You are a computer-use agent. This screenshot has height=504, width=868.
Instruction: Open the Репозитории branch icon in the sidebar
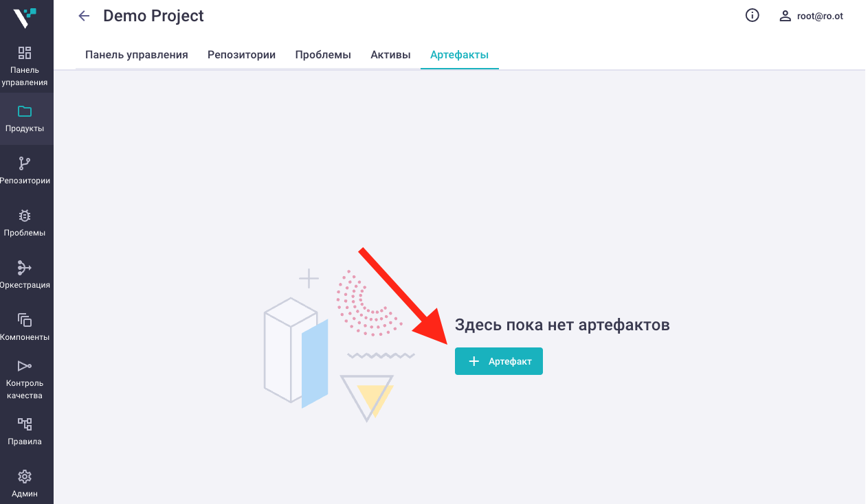click(x=25, y=163)
